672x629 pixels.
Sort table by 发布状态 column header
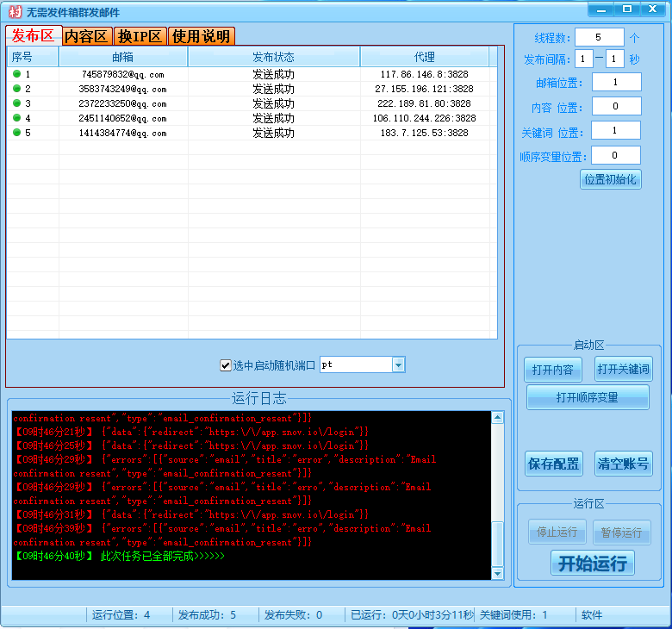coord(273,57)
